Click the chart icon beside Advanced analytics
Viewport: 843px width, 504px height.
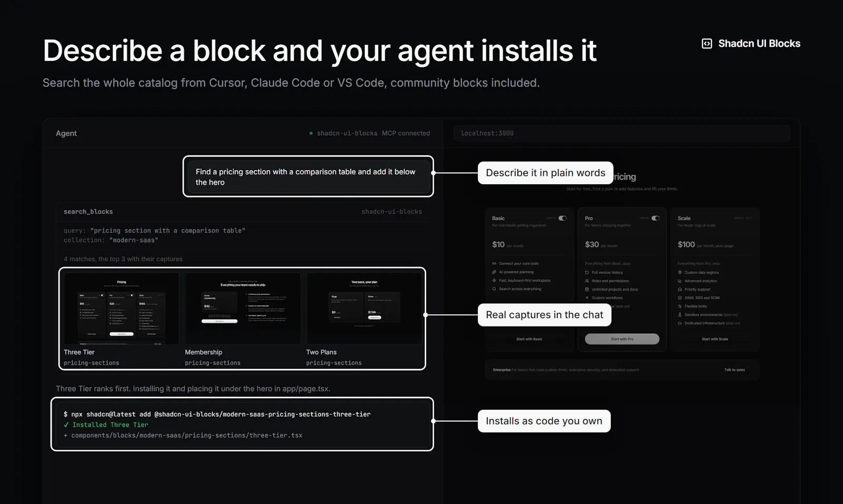(680, 281)
